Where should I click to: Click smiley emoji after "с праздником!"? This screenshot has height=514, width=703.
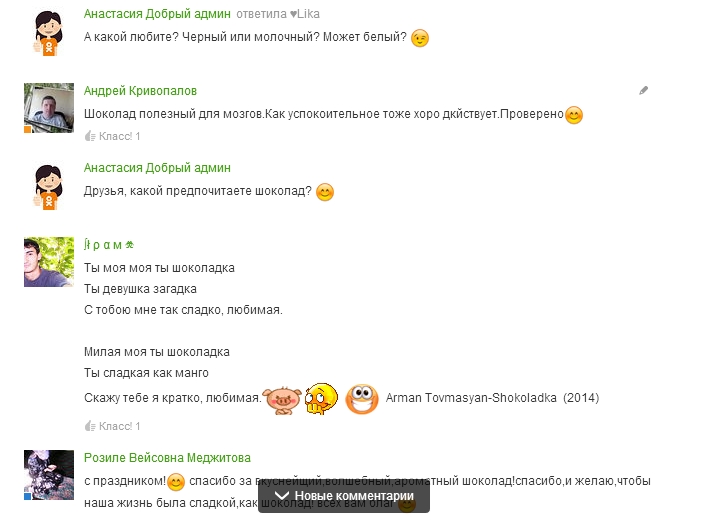pyautogui.click(x=176, y=482)
